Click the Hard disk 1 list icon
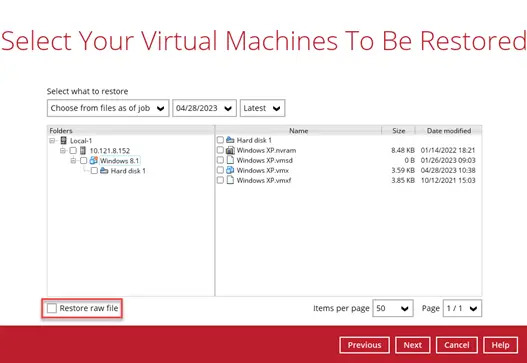Screen dimensions: 527x363 (x=230, y=140)
